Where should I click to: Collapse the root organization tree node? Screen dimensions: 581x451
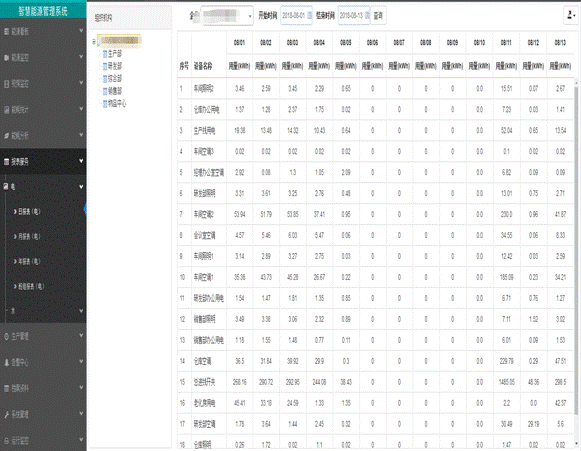click(94, 42)
